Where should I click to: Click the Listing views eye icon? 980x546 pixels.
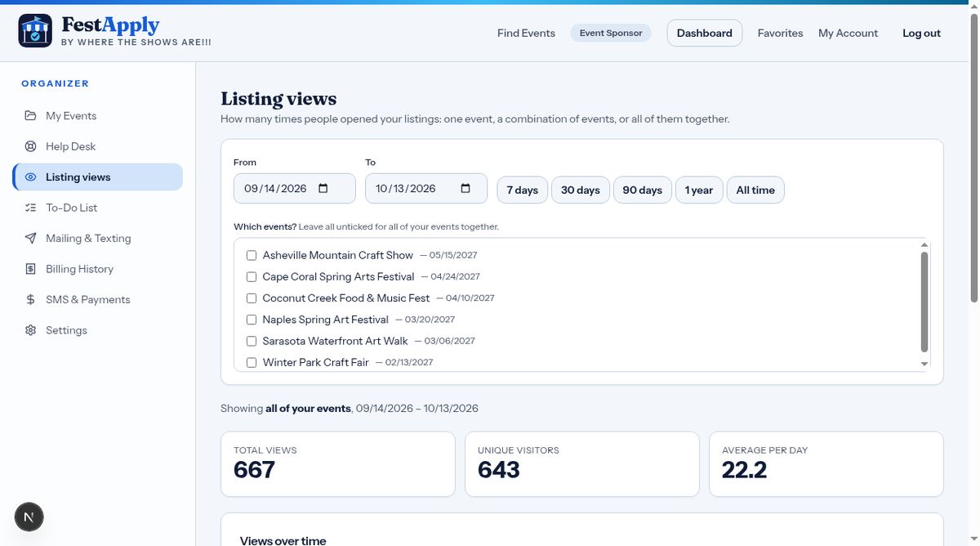pos(30,177)
